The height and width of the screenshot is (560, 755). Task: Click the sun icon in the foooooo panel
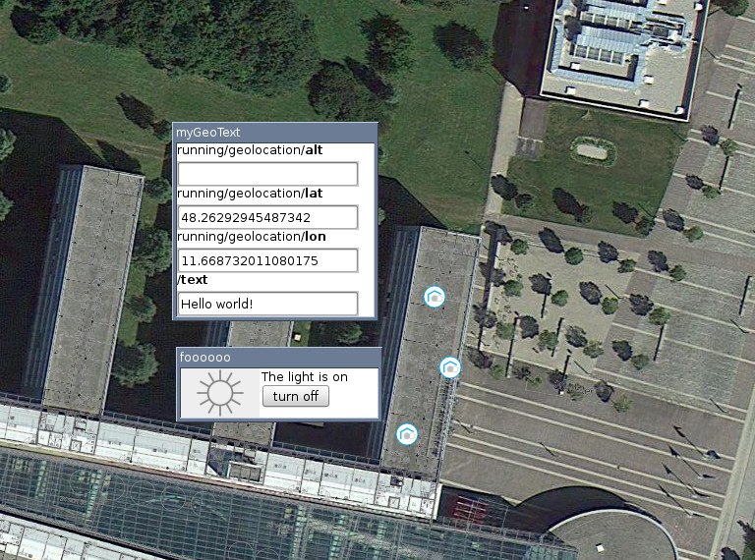coord(220,393)
